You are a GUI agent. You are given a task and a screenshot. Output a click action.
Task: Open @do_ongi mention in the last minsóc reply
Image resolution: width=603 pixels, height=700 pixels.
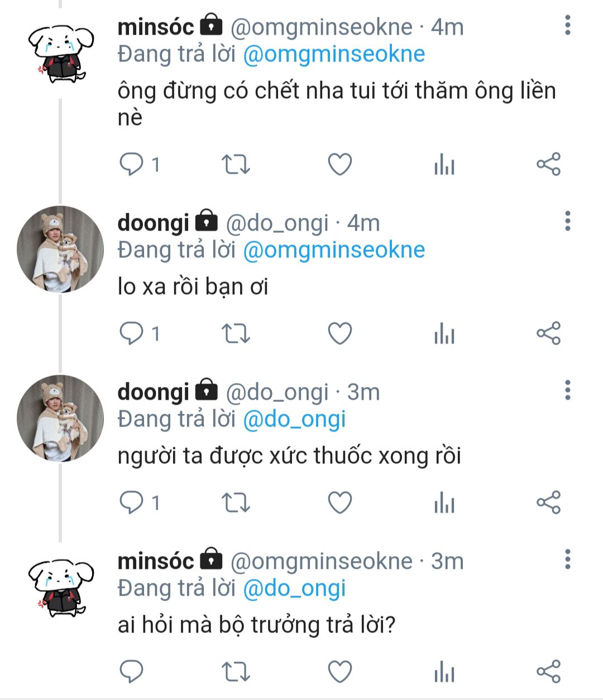(294, 588)
